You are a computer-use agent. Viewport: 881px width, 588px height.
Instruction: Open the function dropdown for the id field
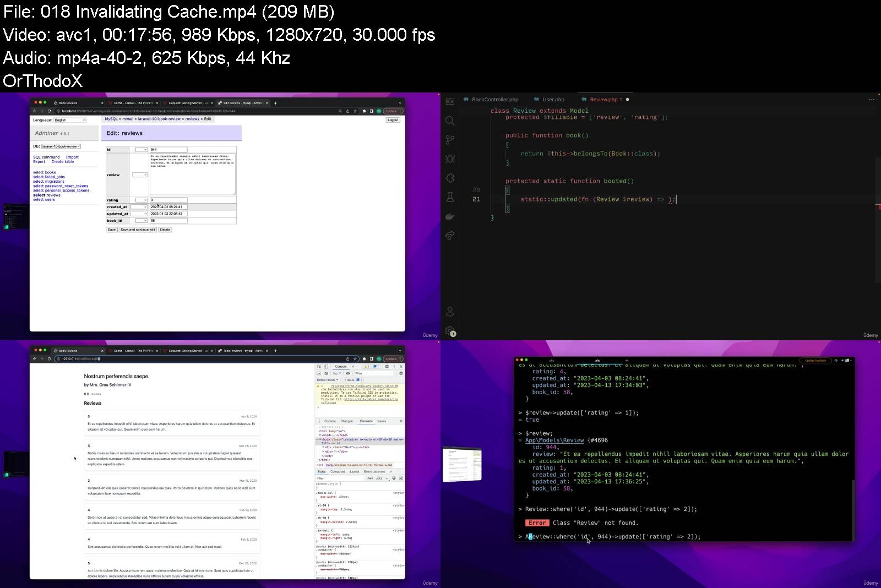pyautogui.click(x=142, y=149)
